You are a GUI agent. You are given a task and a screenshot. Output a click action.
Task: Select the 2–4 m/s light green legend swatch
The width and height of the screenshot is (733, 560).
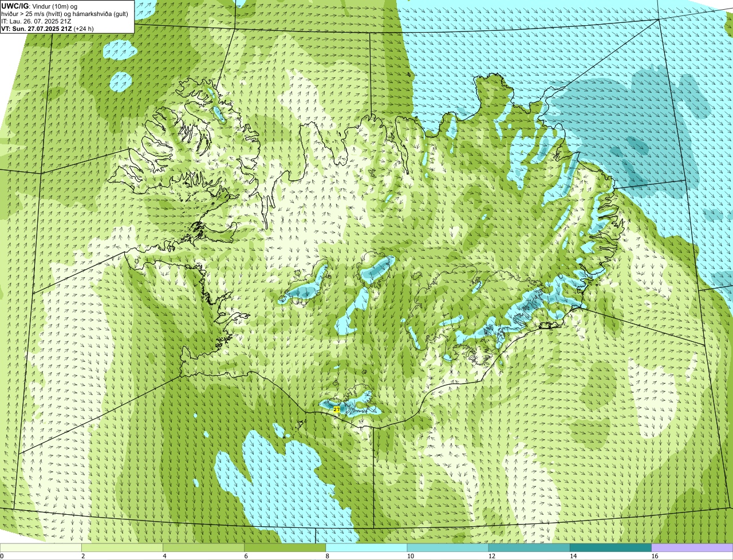[123, 548]
